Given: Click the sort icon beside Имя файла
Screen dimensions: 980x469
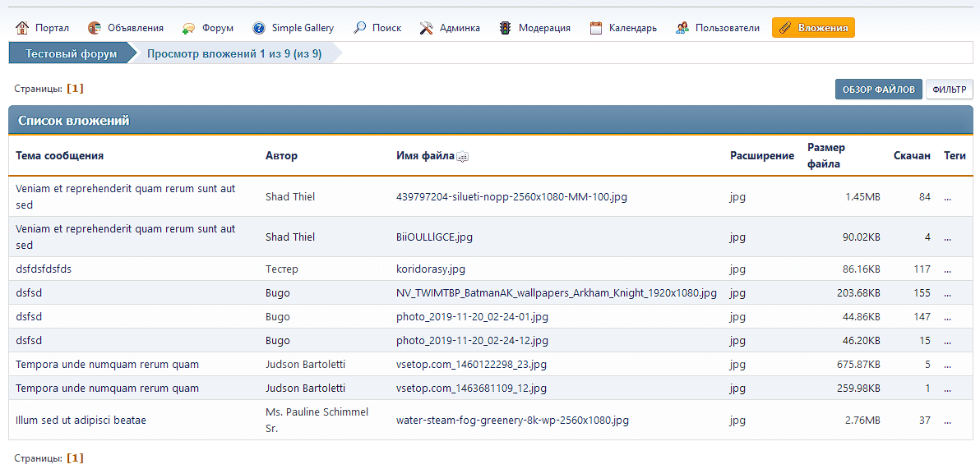Looking at the screenshot, I should point(462,156).
